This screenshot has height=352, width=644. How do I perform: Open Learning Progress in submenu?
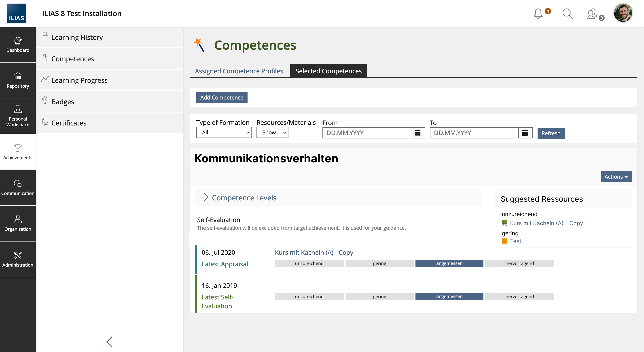click(79, 80)
